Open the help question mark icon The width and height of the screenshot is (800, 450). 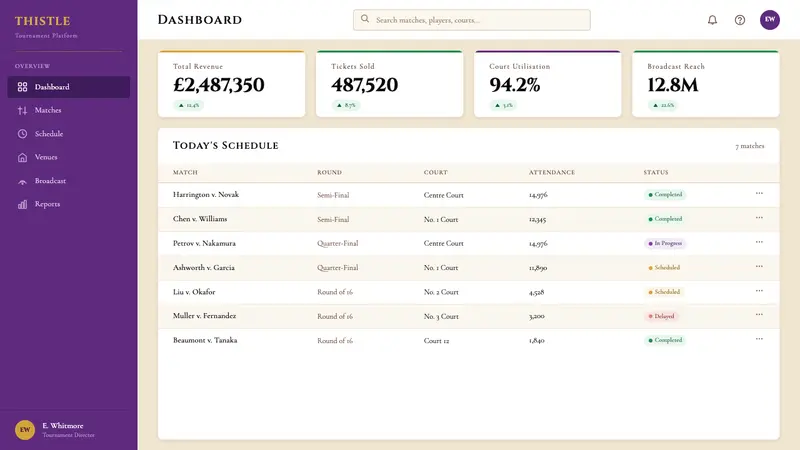point(740,20)
